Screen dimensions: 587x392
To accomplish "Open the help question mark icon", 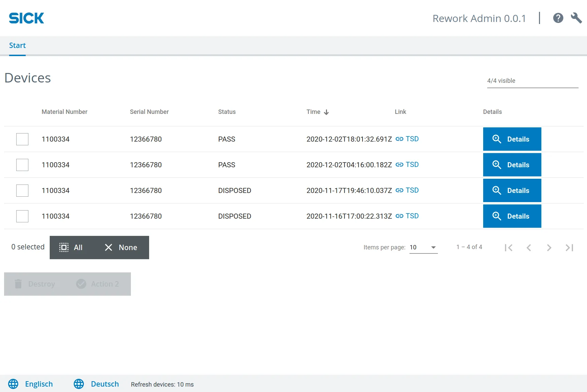I will pyautogui.click(x=558, y=18).
